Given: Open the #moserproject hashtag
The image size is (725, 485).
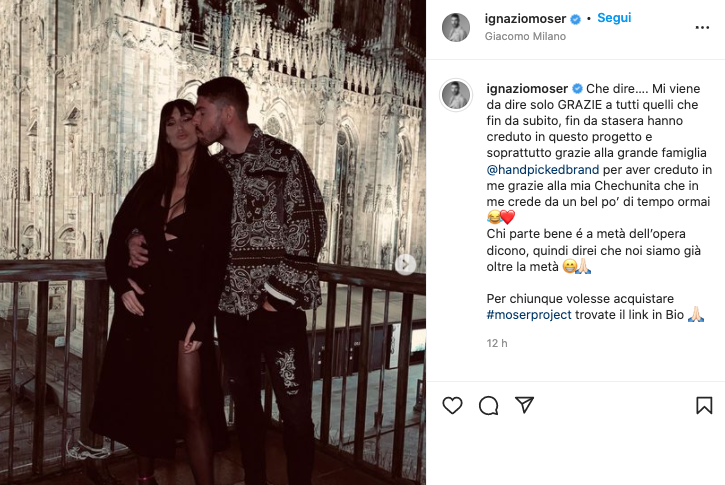Looking at the screenshot, I should (529, 315).
